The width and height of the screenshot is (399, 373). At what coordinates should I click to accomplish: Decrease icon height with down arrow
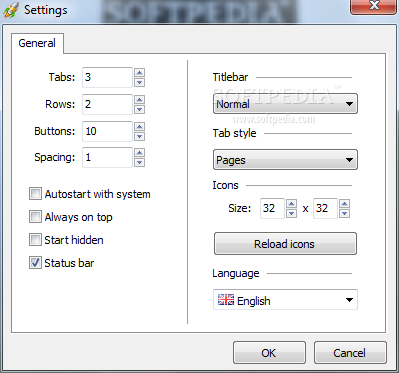pyautogui.click(x=344, y=213)
